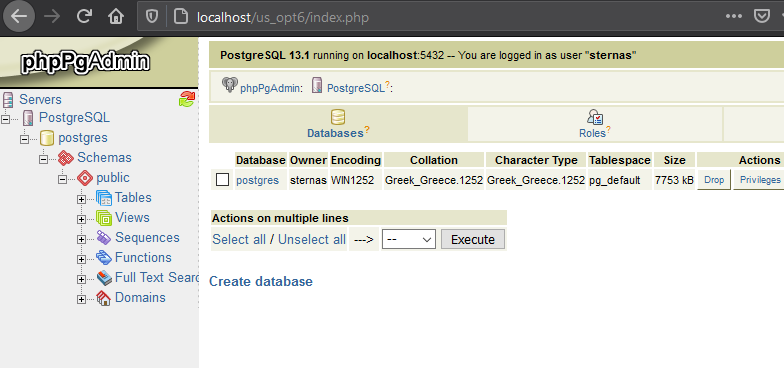Screen dimensions: 784x368
Task: Open the multiple-lines action dropdown
Action: tap(409, 240)
